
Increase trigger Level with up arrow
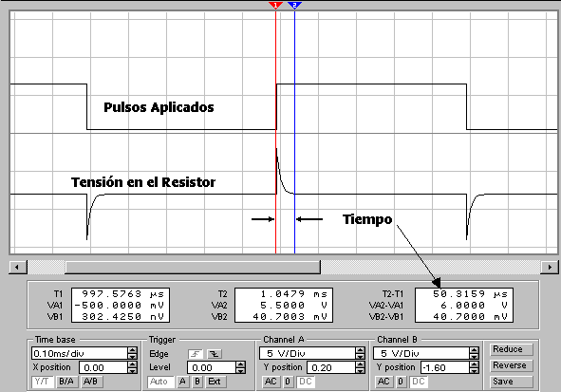[x=241, y=364]
